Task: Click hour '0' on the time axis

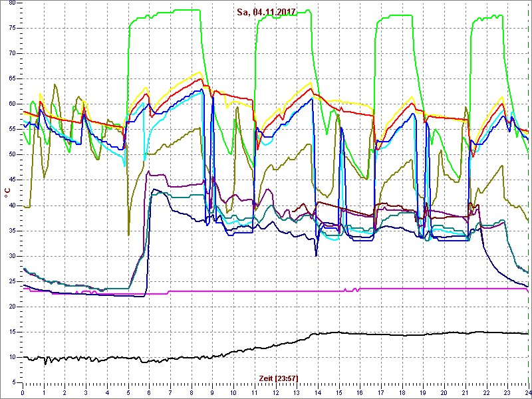Action: (23, 392)
